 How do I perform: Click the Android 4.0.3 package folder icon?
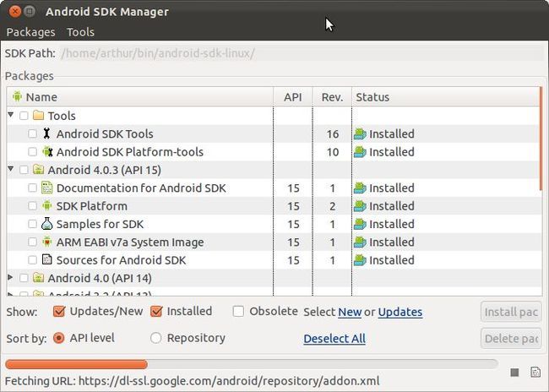coord(38,170)
